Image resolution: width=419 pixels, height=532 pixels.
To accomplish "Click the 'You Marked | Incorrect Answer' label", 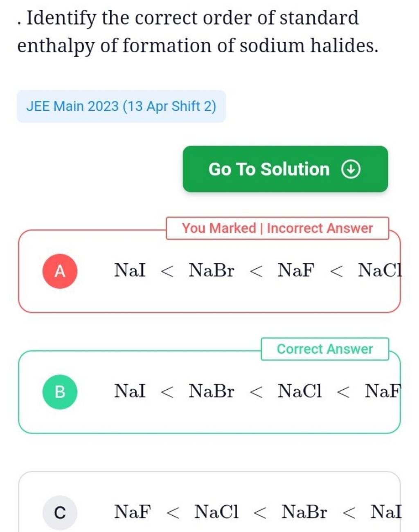I will tap(277, 228).
